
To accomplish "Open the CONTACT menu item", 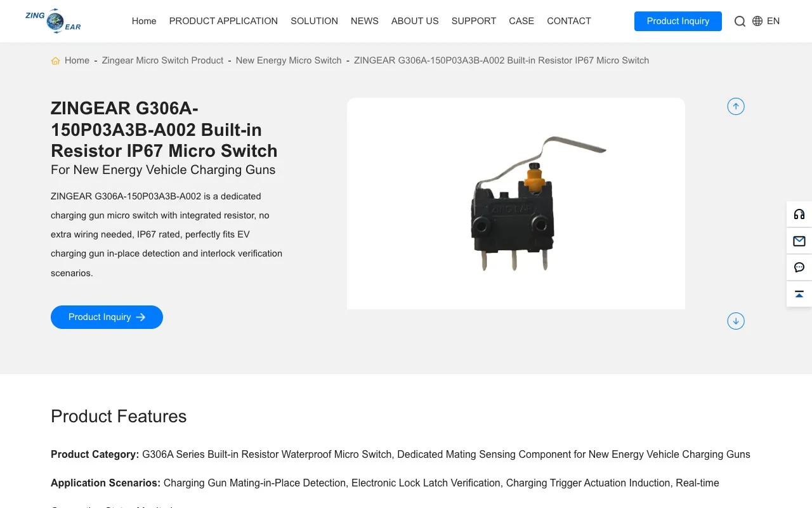I will (569, 21).
